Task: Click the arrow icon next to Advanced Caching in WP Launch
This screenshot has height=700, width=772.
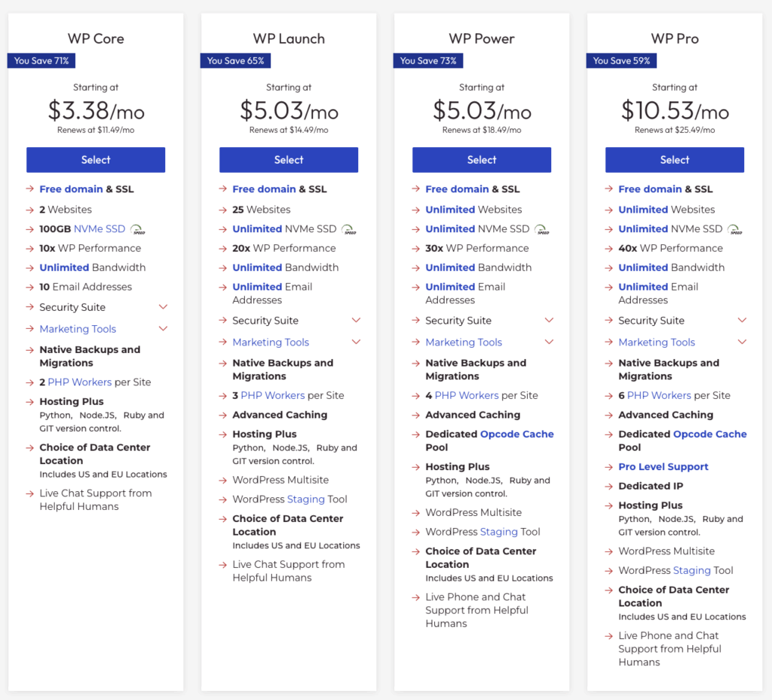Action: pos(223,415)
